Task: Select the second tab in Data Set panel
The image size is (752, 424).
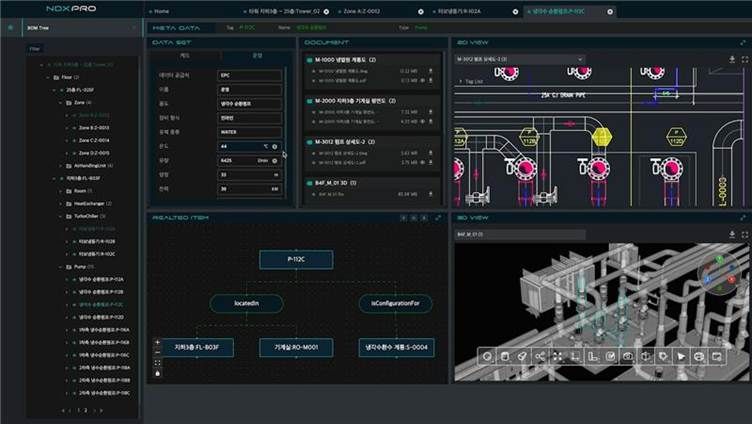Action: tap(257, 56)
